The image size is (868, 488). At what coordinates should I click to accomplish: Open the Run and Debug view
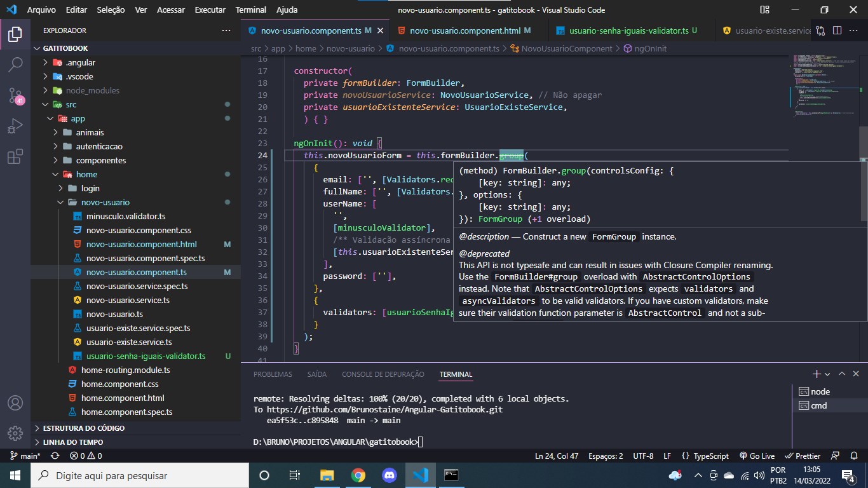point(15,126)
